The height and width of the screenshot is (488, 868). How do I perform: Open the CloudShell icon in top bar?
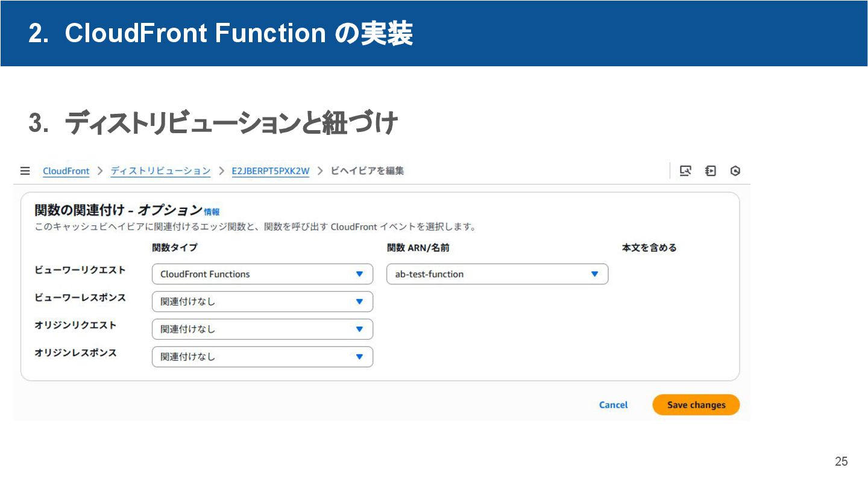pos(685,171)
